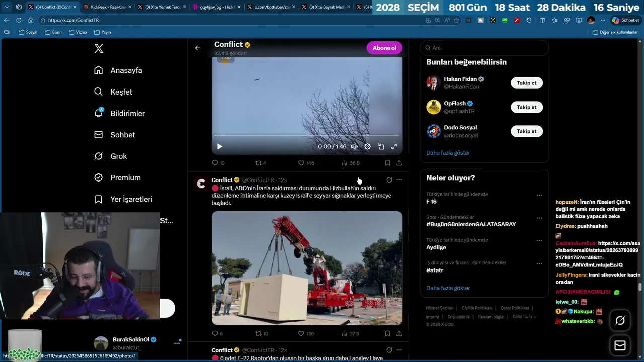Add page to favorites star icon
Image resolution: width=644 pixels, height=362 pixels.
tap(456, 20)
